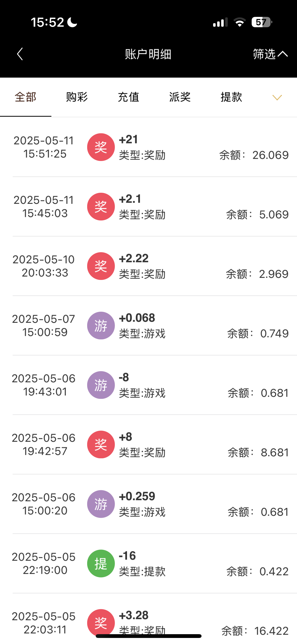Tap red 奖 icon for +2.22 reward
297x644 pixels.
tap(101, 266)
